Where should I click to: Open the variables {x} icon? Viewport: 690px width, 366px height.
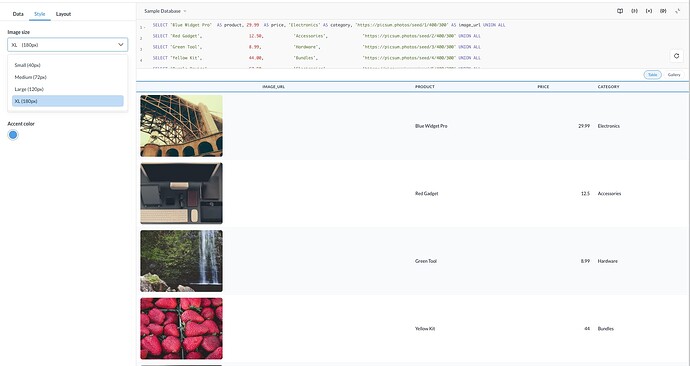649,11
